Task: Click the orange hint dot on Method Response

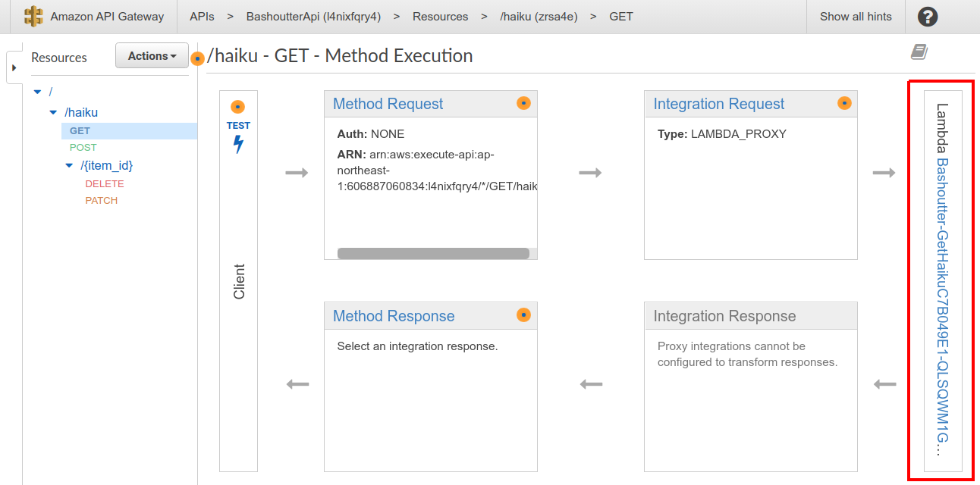Action: 523,315
